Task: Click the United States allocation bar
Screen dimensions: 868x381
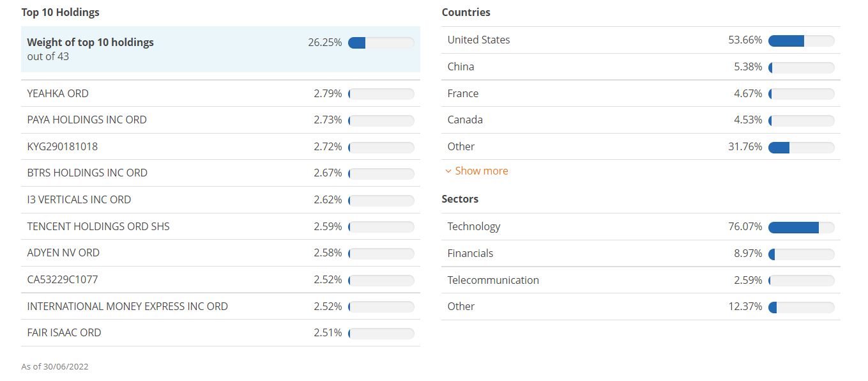Action: click(802, 40)
